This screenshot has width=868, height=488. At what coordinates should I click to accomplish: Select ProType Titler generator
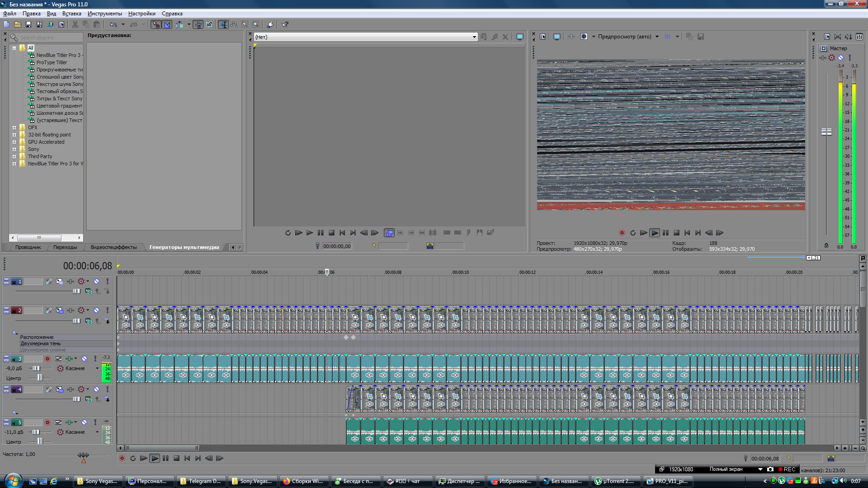(52, 62)
